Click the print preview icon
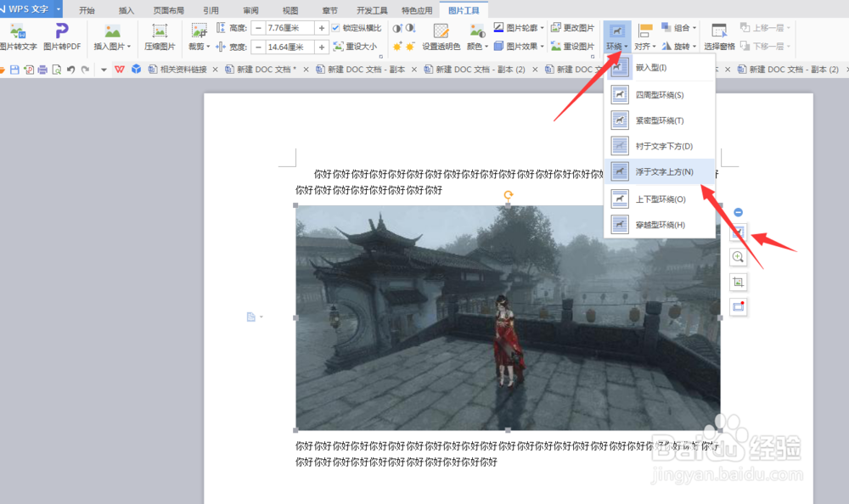 56,70
